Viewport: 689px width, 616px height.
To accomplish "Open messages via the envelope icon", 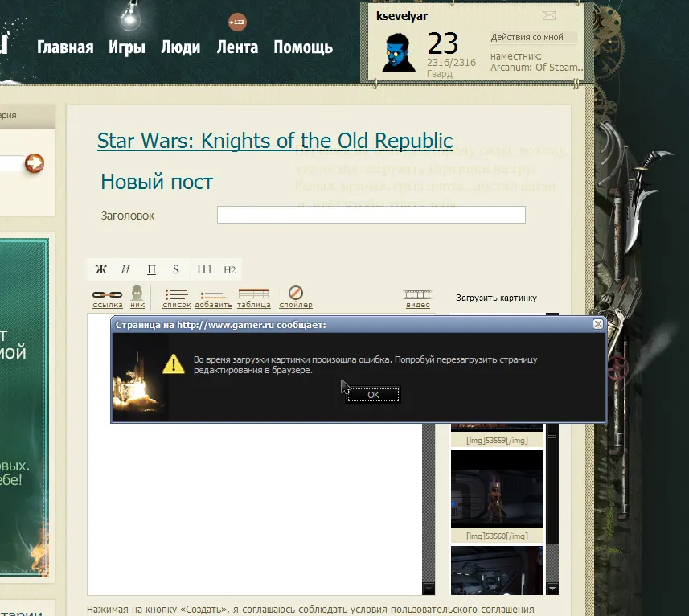I will point(549,16).
